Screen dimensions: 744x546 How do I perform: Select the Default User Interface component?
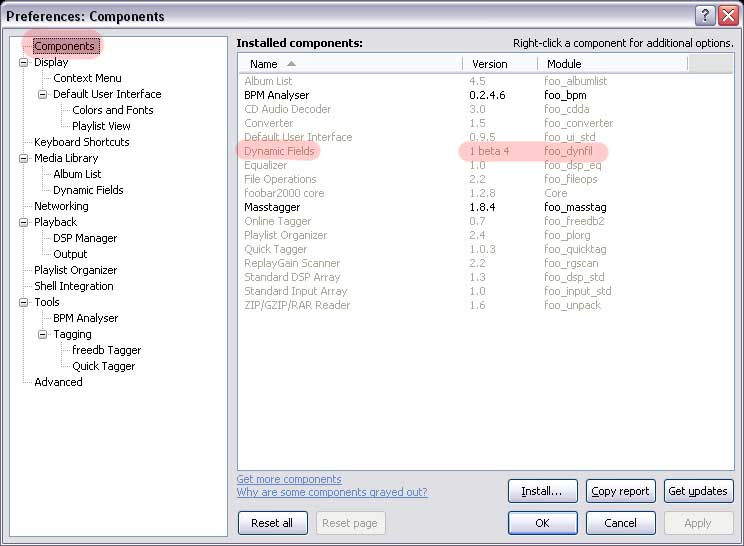click(485, 137)
